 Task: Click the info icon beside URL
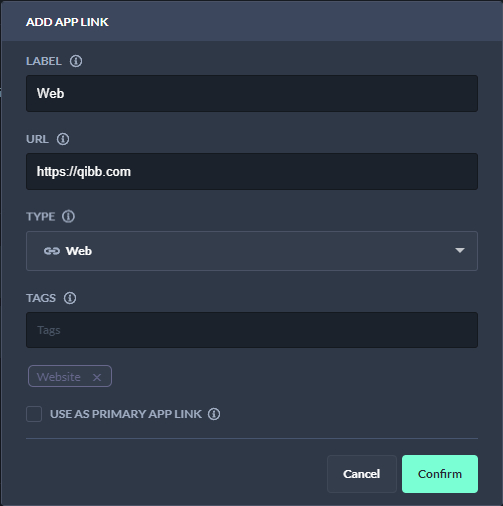tap(63, 139)
